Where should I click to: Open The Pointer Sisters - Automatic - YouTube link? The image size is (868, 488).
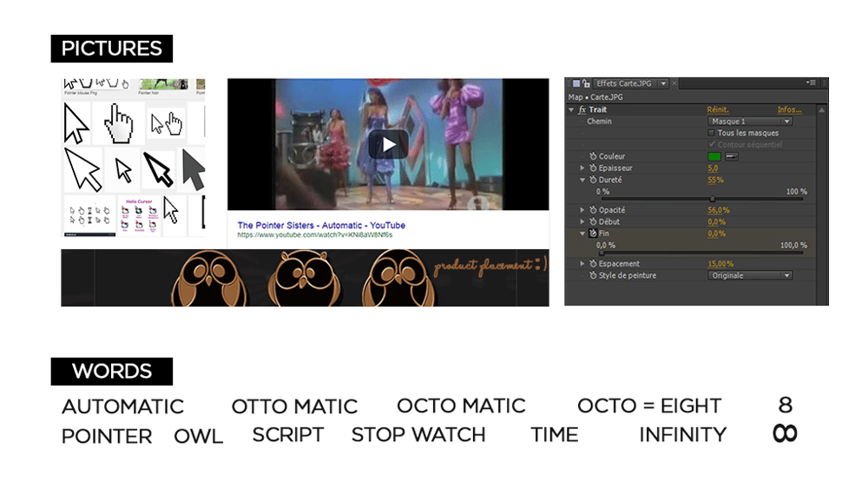[x=321, y=226]
